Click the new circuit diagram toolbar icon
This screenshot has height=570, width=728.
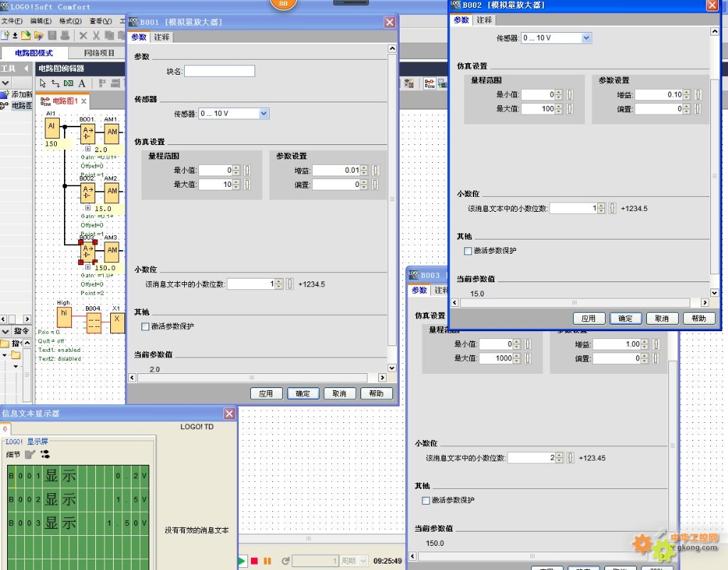pyautogui.click(x=5, y=36)
